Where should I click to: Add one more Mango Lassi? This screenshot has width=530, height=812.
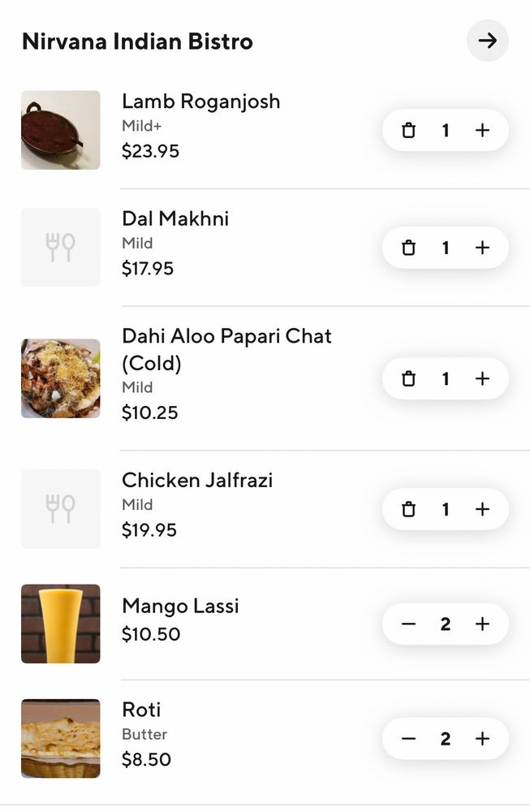(482, 624)
